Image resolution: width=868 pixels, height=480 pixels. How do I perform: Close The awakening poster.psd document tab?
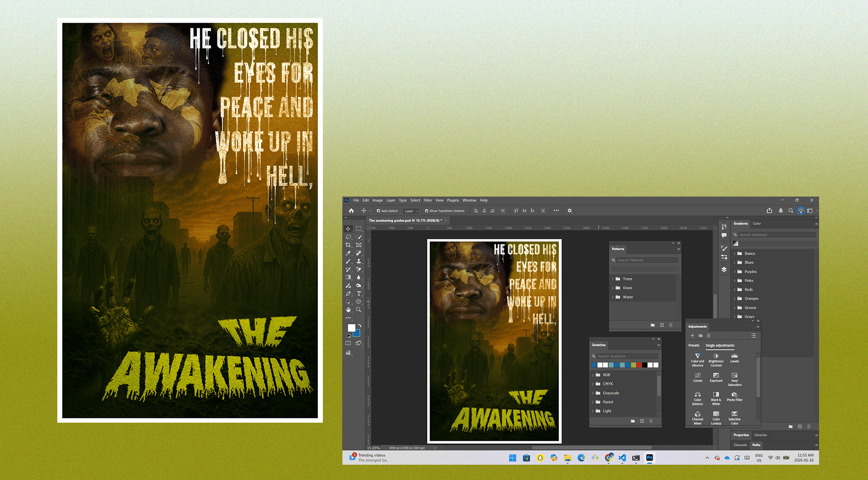(446, 221)
